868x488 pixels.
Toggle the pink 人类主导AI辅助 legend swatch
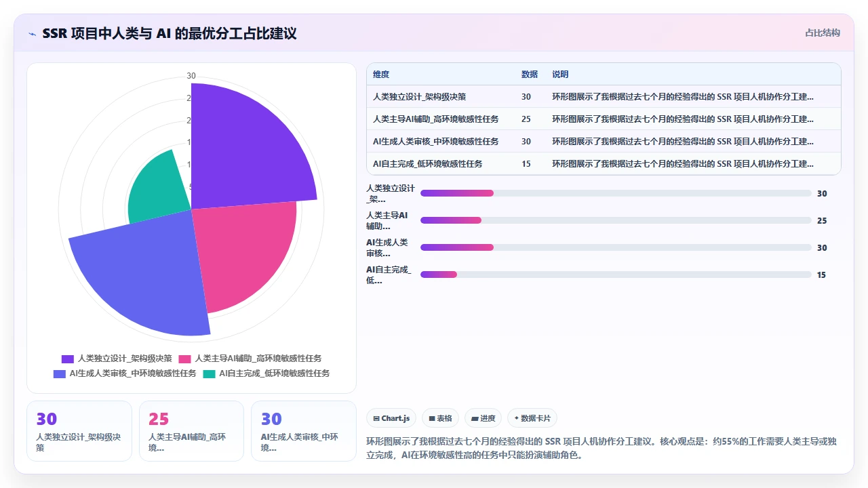pyautogui.click(x=184, y=359)
